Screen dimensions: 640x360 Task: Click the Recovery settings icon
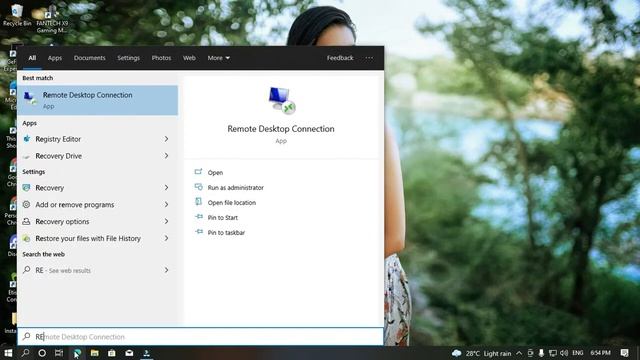point(27,188)
